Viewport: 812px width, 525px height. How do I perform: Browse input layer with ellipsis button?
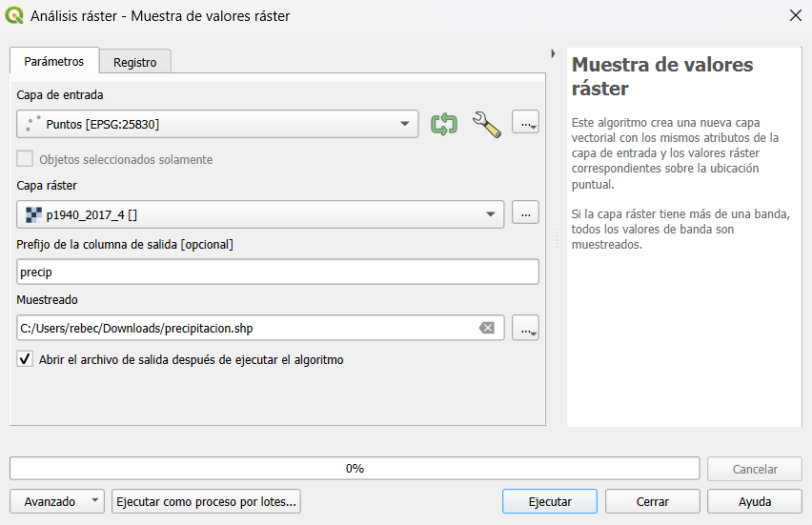point(525,124)
